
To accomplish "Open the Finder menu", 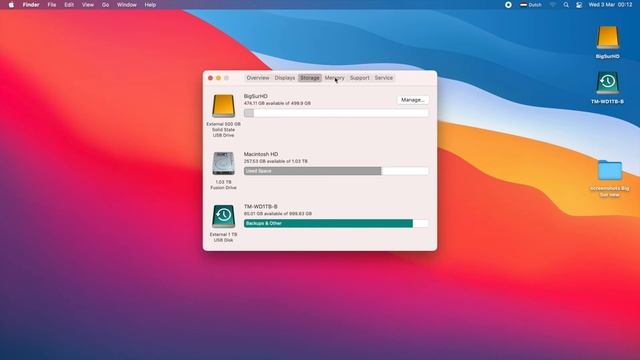I will pos(31,5).
